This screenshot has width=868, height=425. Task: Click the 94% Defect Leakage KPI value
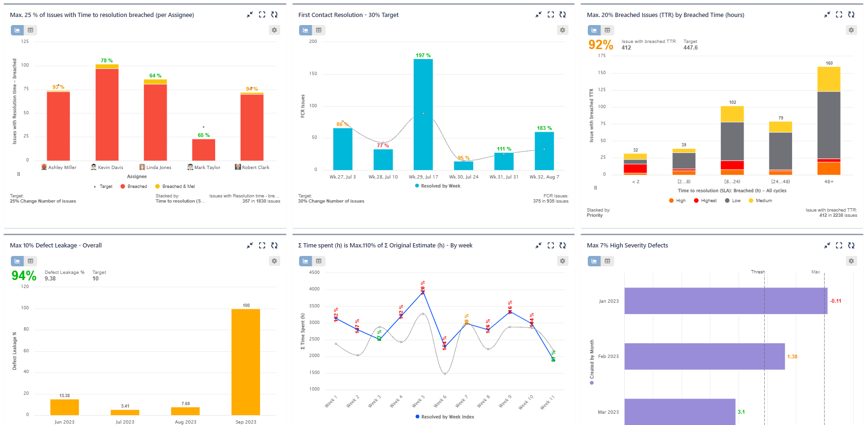pyautogui.click(x=24, y=276)
